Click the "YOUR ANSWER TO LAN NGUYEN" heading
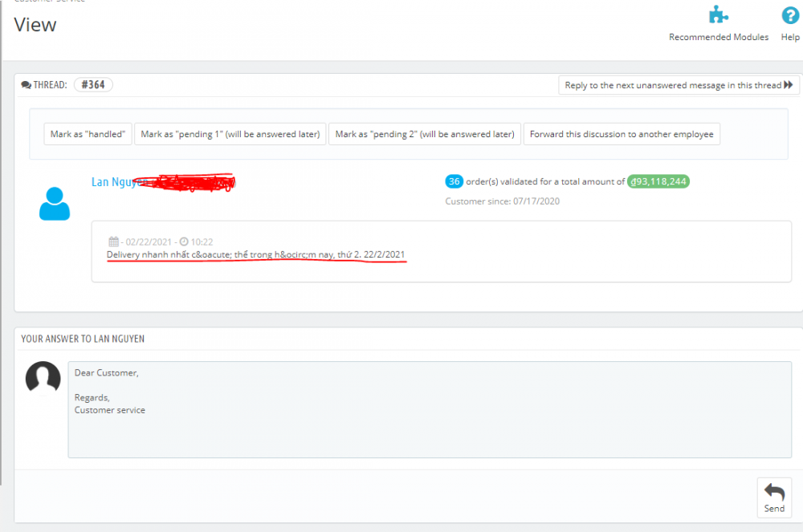The image size is (803, 532). (x=83, y=339)
